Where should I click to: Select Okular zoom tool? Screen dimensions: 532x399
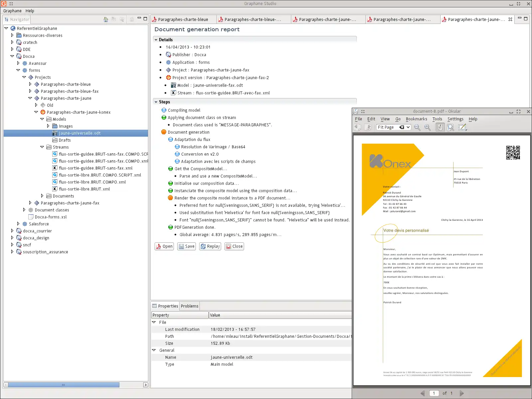[x=451, y=127]
